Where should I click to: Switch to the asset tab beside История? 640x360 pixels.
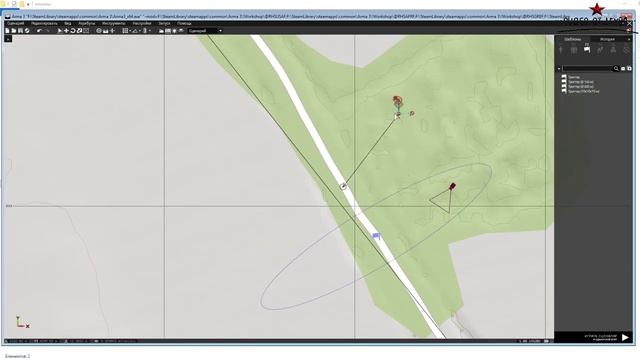pyautogui.click(x=573, y=39)
